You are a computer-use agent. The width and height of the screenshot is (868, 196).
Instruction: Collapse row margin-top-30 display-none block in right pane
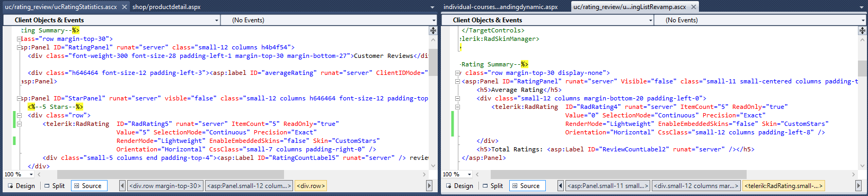[x=457, y=73]
